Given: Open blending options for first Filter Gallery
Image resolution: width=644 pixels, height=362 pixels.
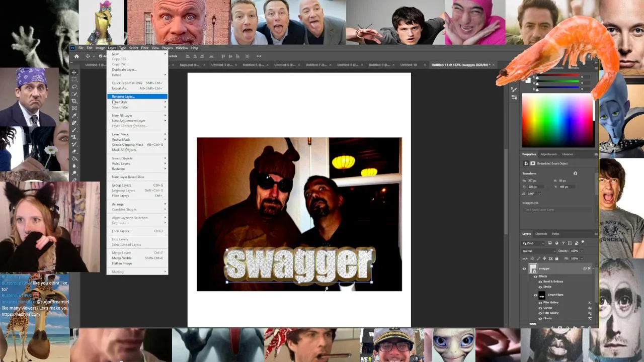Looking at the screenshot, I should tap(590, 303).
